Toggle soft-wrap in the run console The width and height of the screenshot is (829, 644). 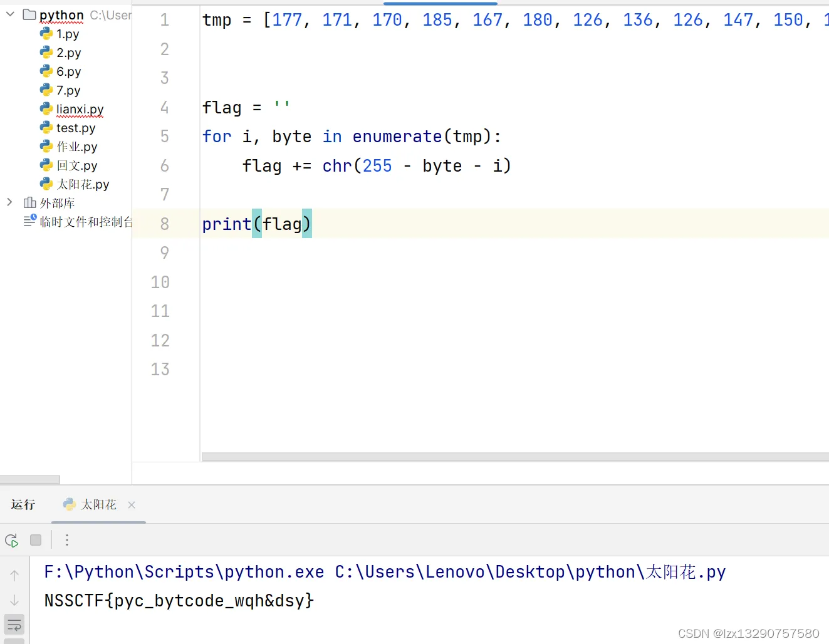click(14, 625)
